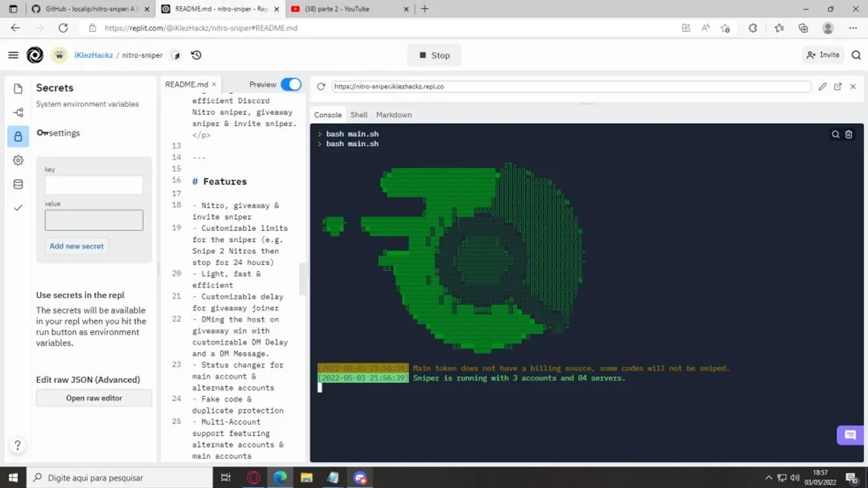868x488 pixels.
Task: Click the Open raw editor button
Action: [94, 398]
